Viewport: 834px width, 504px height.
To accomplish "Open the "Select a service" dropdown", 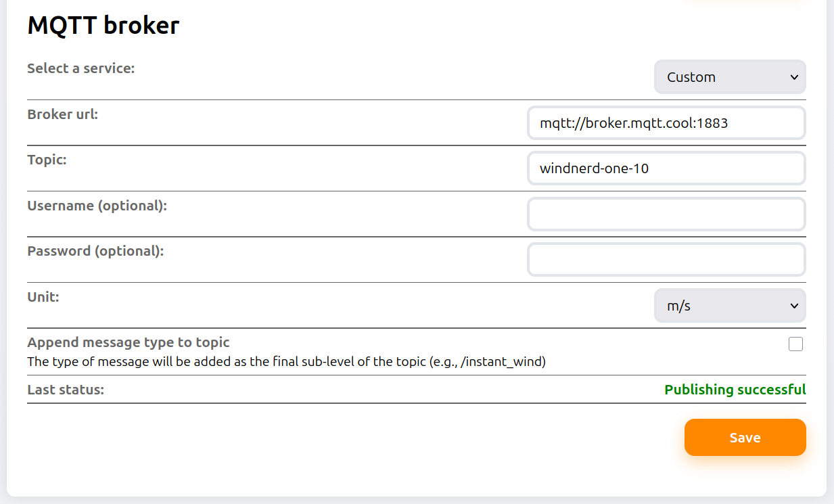I will [729, 76].
